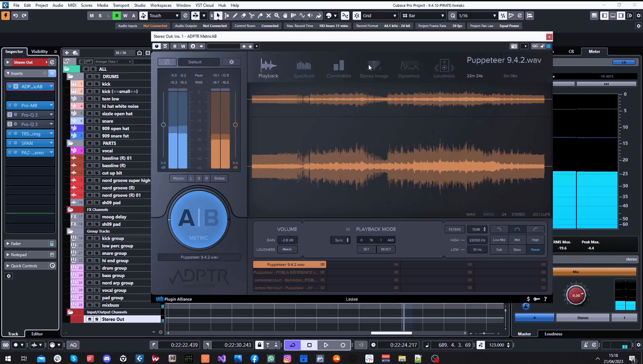Screen dimensions: 643x364
Task: Click the RESET playback mode button
Action: (x=386, y=249)
